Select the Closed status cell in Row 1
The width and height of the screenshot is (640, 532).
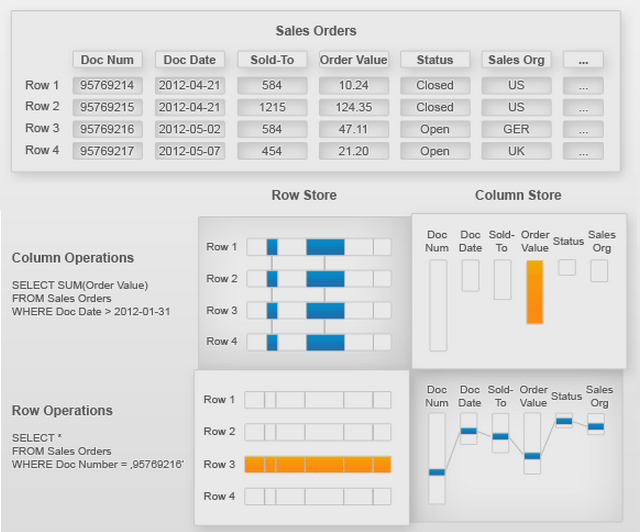tap(435, 85)
